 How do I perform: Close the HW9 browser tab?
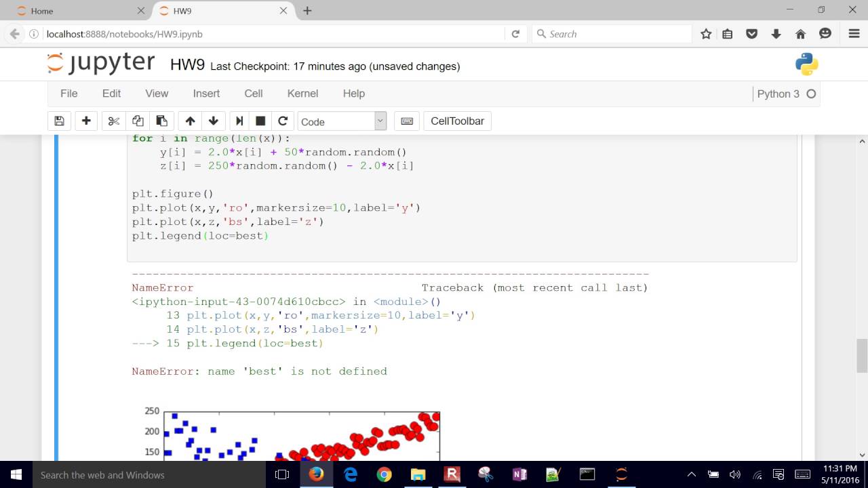(x=283, y=11)
